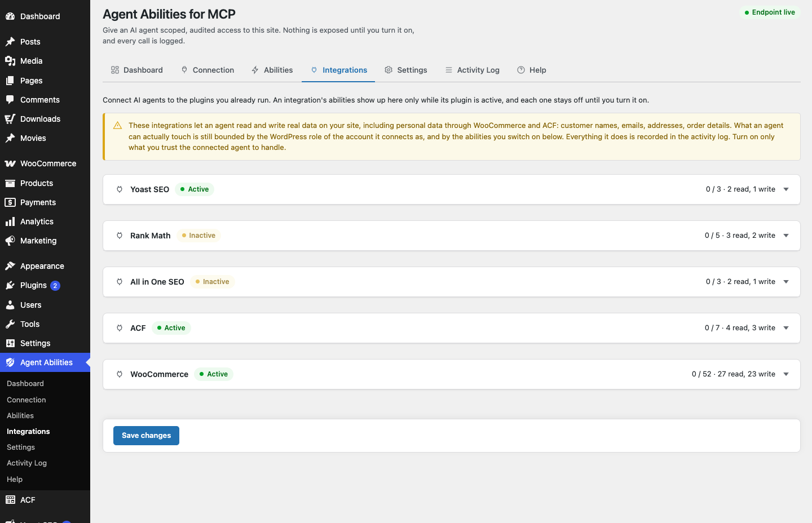Click the Products box icon
The height and width of the screenshot is (523, 812).
click(x=10, y=183)
